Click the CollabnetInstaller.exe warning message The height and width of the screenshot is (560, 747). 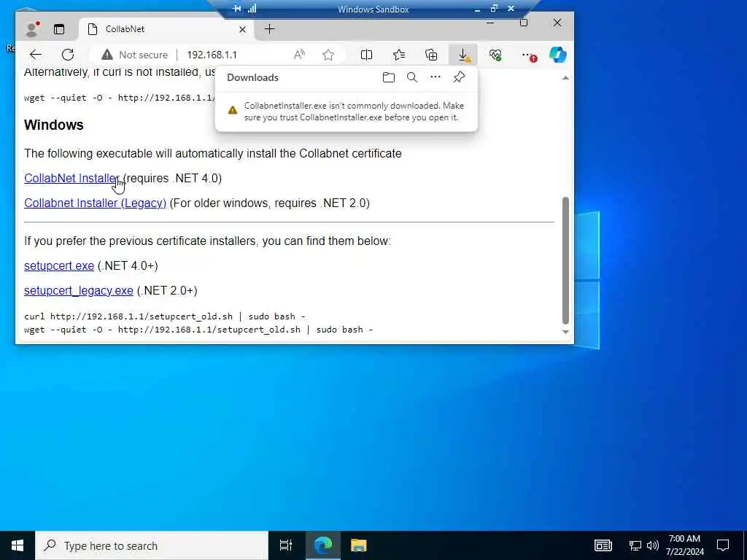coord(354,112)
